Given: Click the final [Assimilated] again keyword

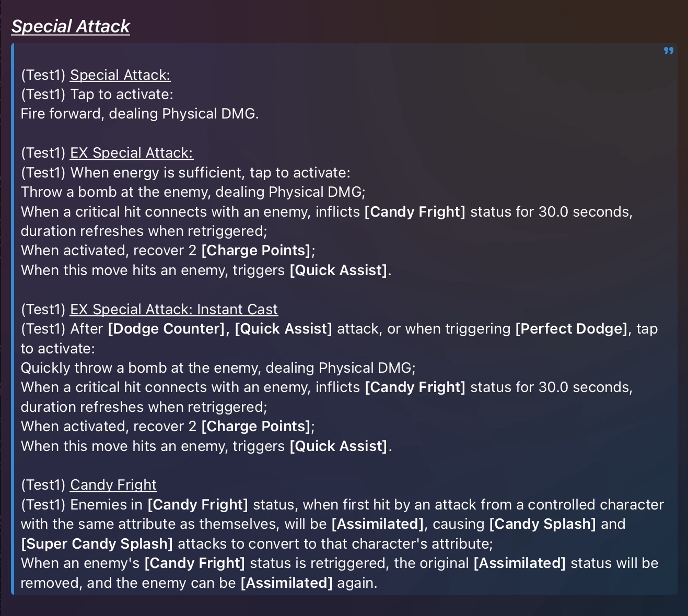Looking at the screenshot, I should click(286, 583).
